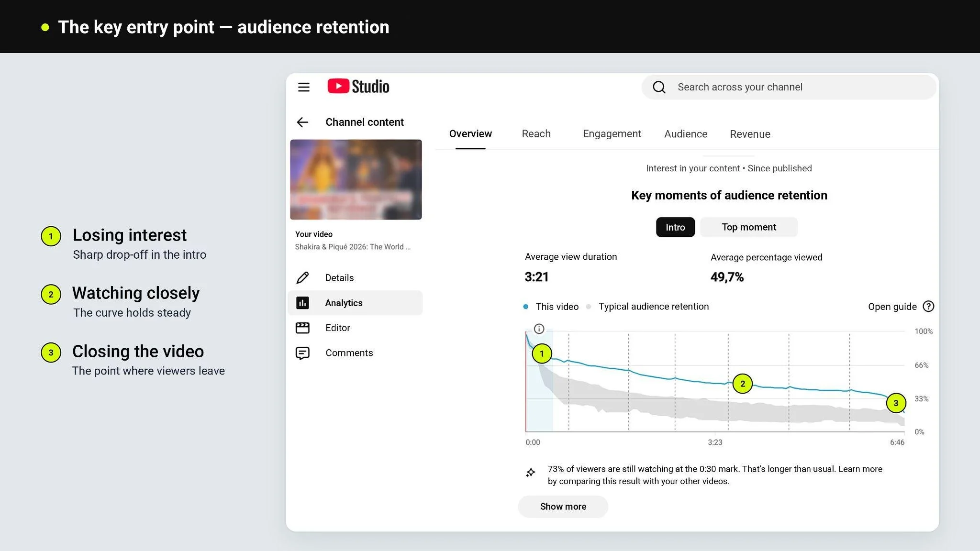980x551 pixels.
Task: Click the Editor clapperboard icon
Action: pos(302,328)
